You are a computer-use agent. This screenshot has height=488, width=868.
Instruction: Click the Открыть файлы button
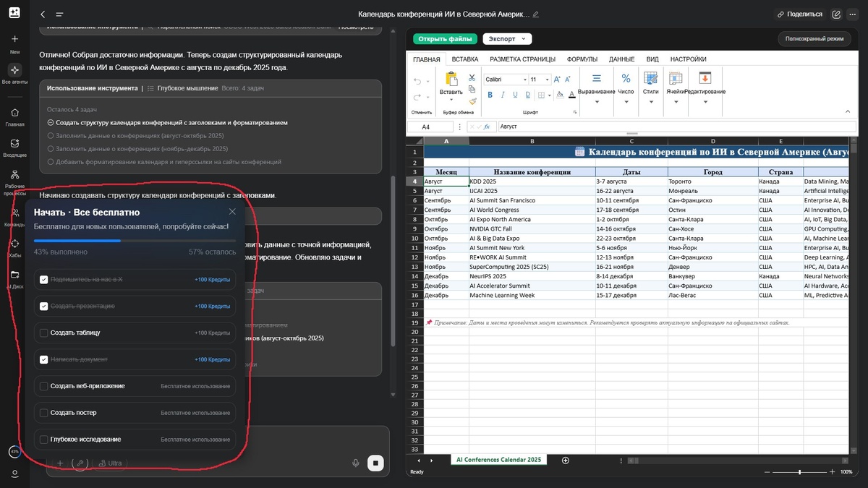point(446,39)
